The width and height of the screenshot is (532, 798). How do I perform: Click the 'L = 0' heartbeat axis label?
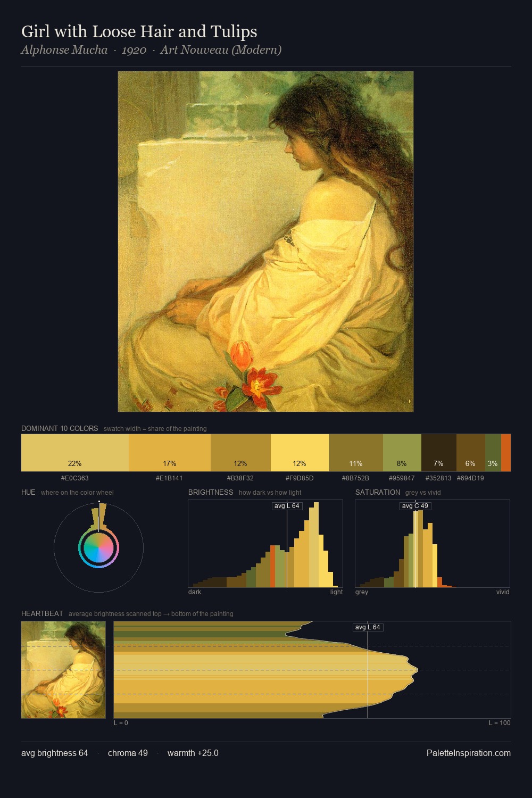click(x=121, y=723)
